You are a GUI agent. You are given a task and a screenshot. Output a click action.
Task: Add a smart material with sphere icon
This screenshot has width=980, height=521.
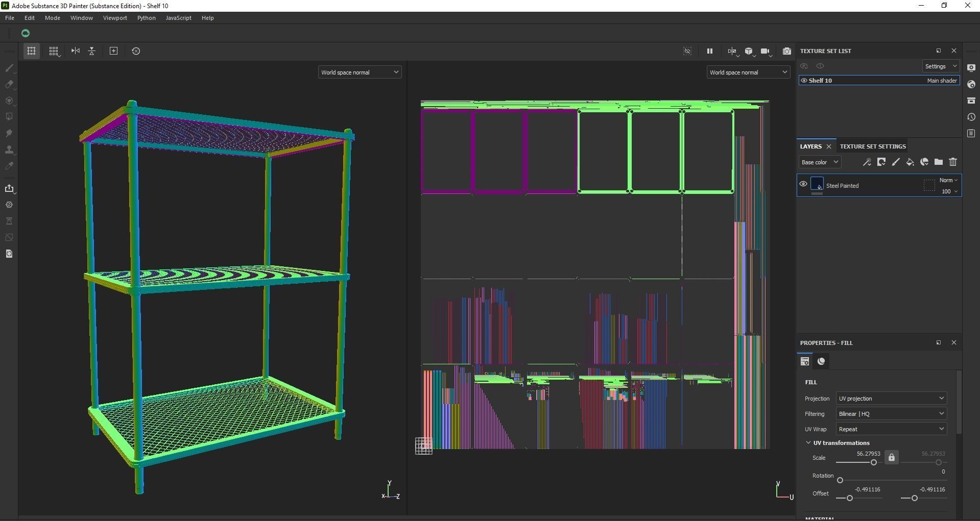(x=924, y=162)
